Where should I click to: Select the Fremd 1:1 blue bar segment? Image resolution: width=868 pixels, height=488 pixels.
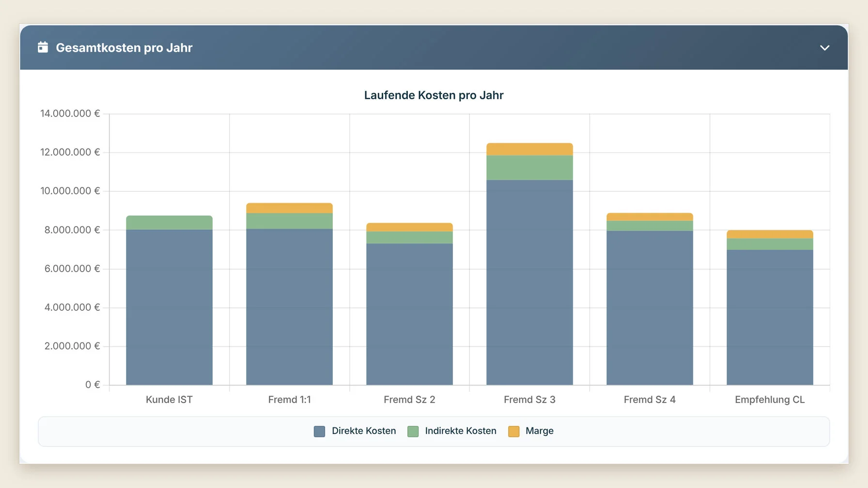(x=289, y=306)
